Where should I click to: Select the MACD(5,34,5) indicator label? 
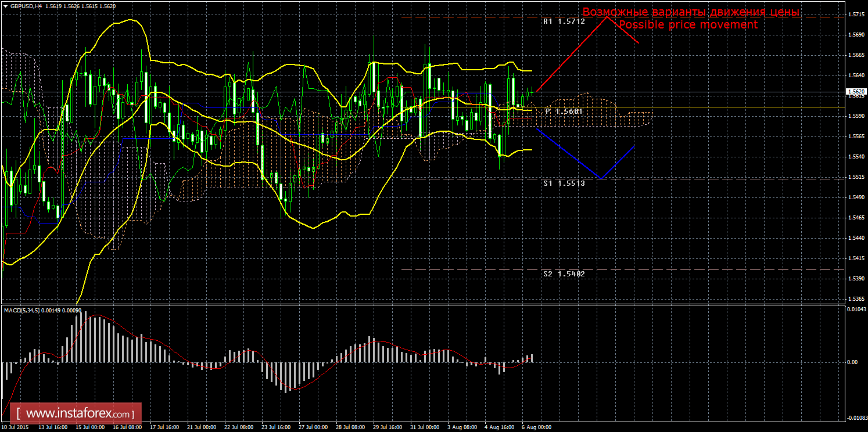22,310
